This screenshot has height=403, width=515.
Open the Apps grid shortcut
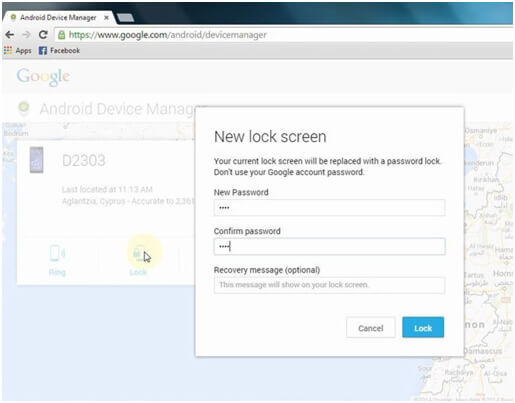tap(18, 51)
